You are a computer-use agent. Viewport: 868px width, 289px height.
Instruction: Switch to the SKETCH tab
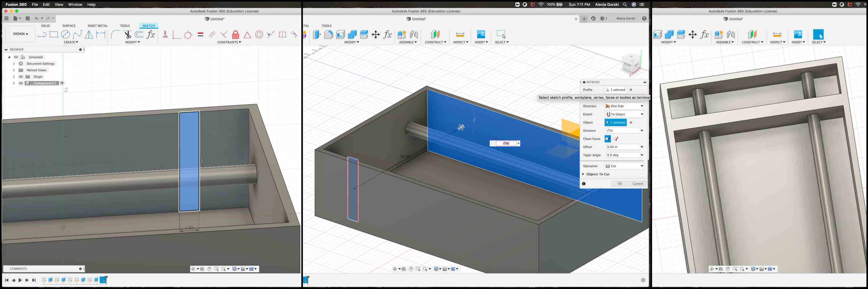149,25
